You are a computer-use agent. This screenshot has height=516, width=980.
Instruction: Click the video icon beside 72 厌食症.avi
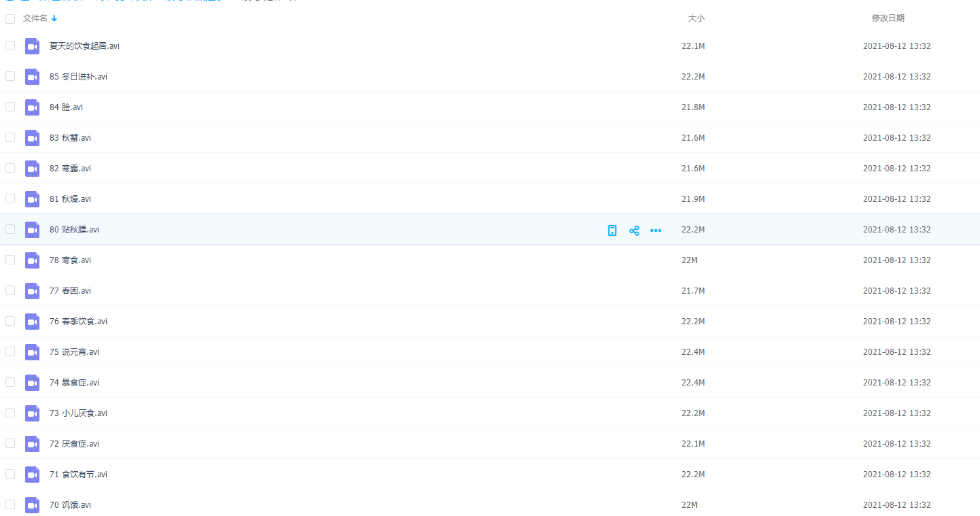point(32,444)
